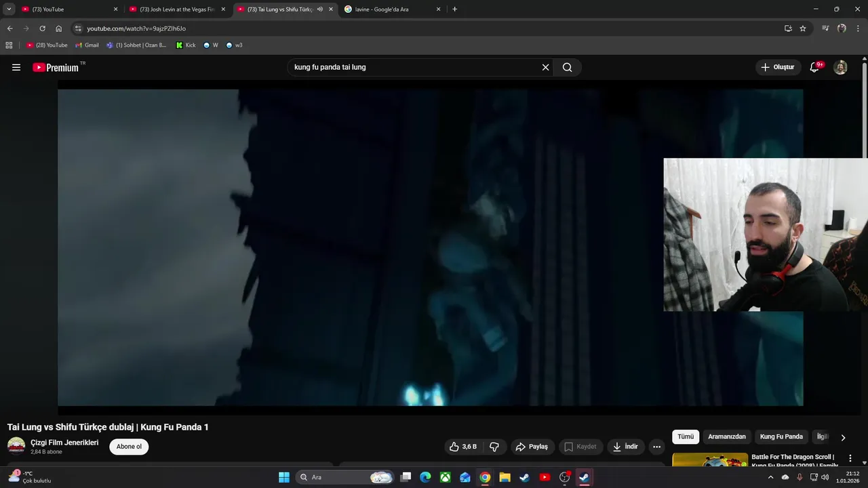The height and width of the screenshot is (488, 868).
Task: Select the Aramanızdan filter chip
Action: (727, 437)
